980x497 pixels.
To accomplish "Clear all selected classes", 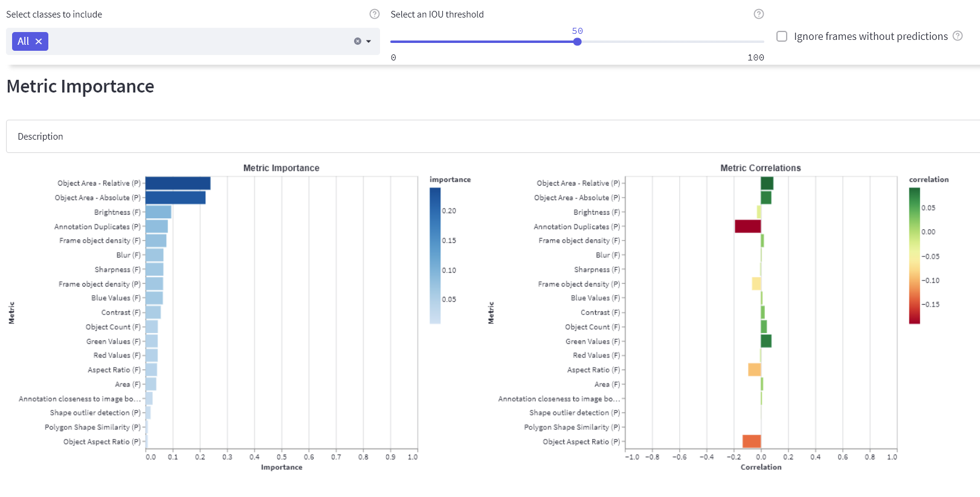I will (x=358, y=41).
